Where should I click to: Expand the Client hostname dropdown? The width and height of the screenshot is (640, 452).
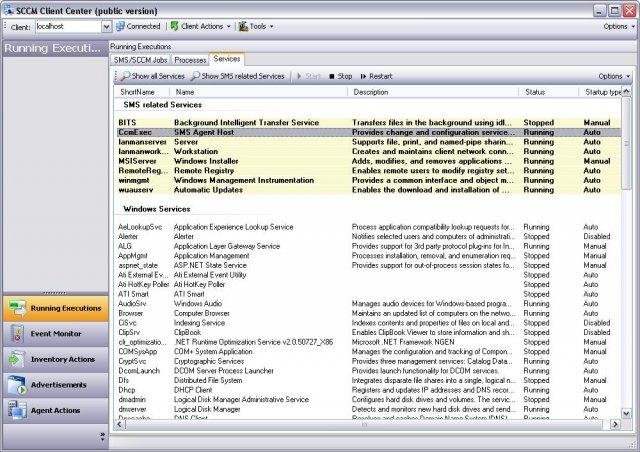tap(106, 27)
